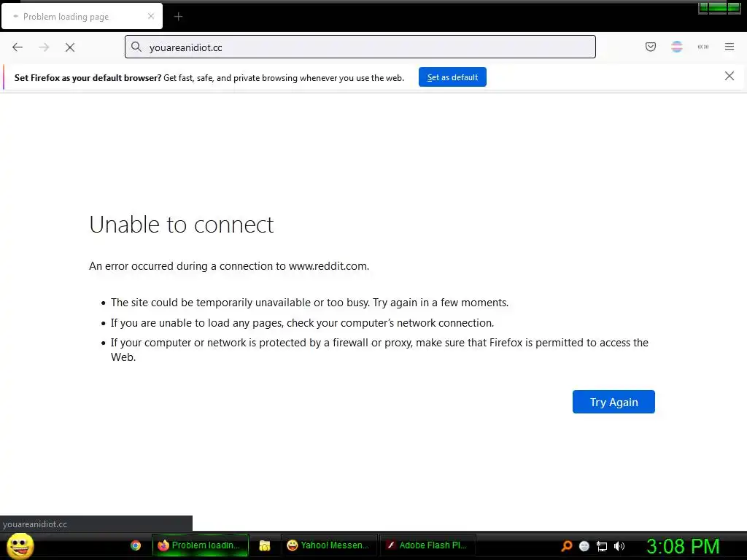Click the firewall or proxy bullet
The height and width of the screenshot is (560, 747).
pos(379,349)
